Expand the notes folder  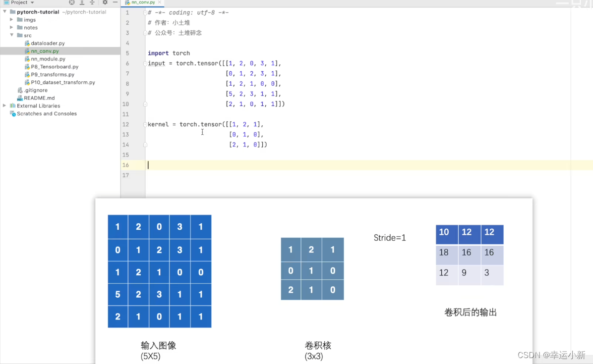click(11, 28)
